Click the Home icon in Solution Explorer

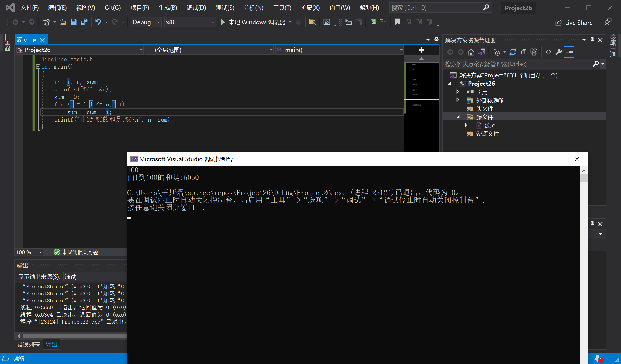coord(471,52)
